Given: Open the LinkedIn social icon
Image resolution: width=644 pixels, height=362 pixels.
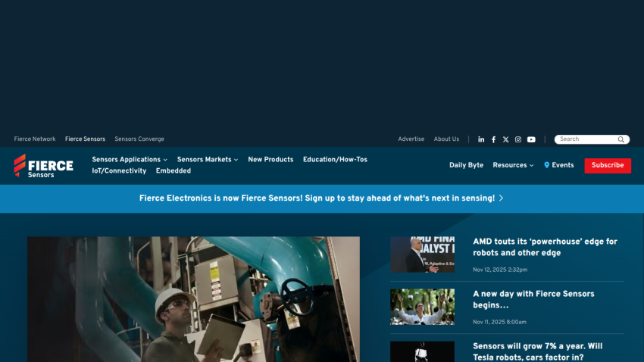Looking at the screenshot, I should [x=481, y=139].
